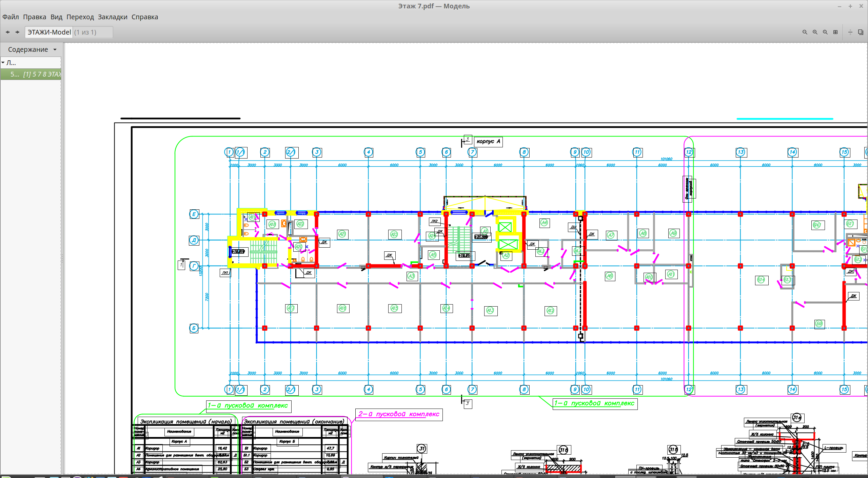Open the Закладки menu

point(113,17)
